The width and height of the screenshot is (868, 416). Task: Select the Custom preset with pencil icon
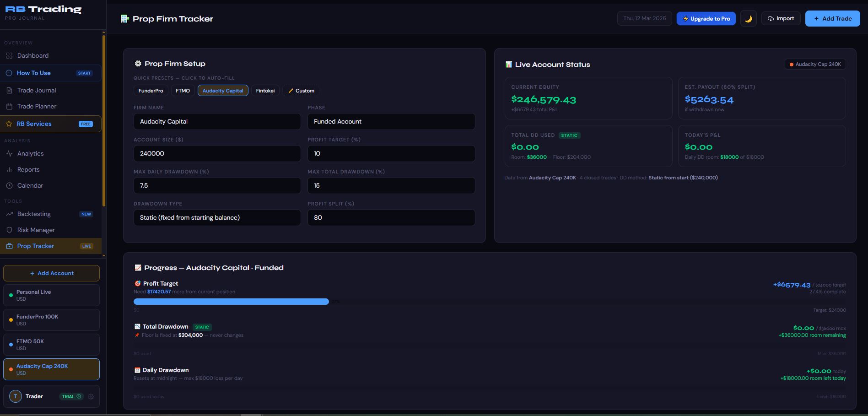tap(301, 91)
